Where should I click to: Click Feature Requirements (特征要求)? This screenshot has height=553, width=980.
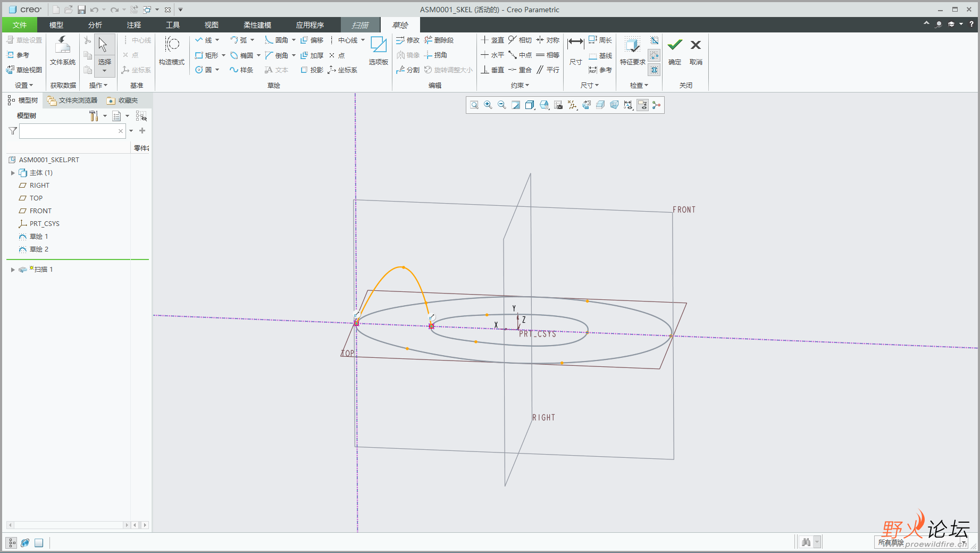click(633, 51)
